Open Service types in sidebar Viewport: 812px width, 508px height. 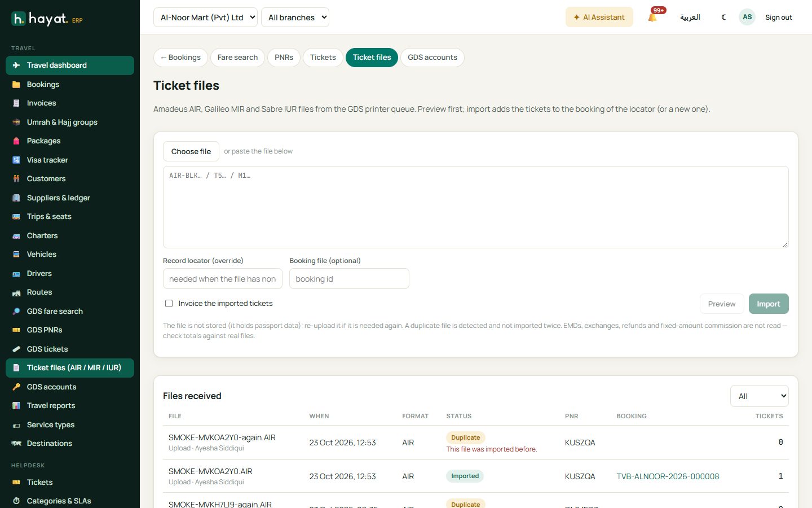[x=70, y=425]
